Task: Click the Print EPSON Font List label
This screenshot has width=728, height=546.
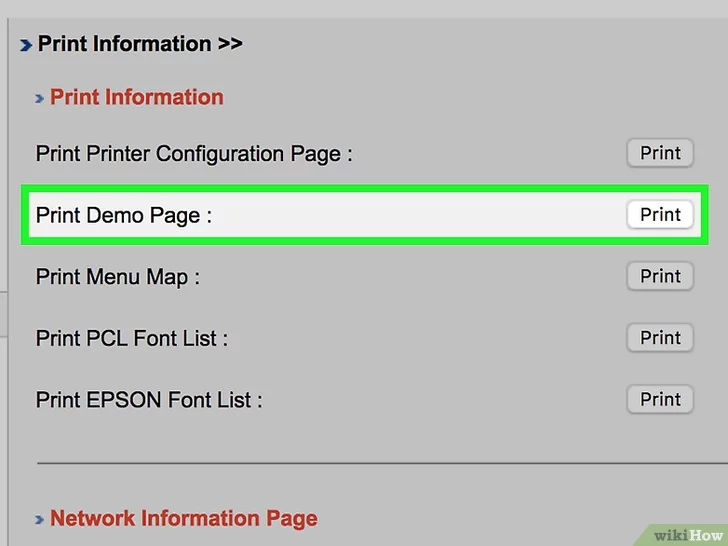Action: (149, 400)
